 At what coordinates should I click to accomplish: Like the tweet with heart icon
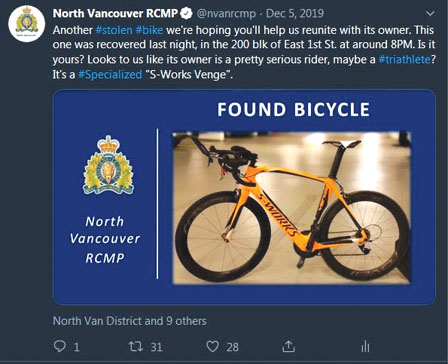[x=213, y=346]
